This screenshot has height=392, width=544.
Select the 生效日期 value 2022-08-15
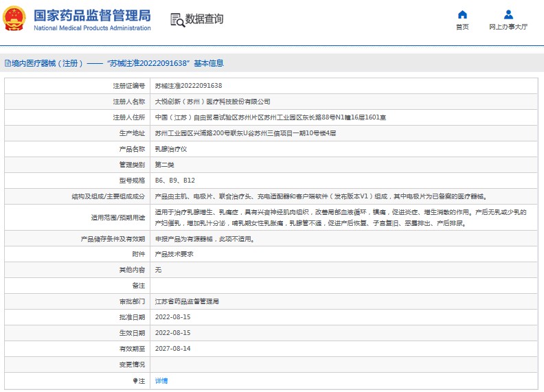(x=173, y=333)
